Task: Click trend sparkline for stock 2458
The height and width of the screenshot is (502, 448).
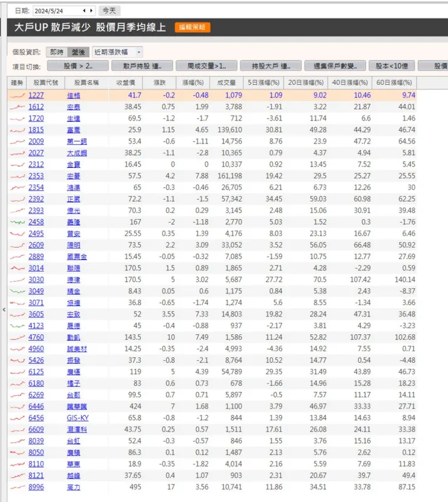Action: pos(18,222)
